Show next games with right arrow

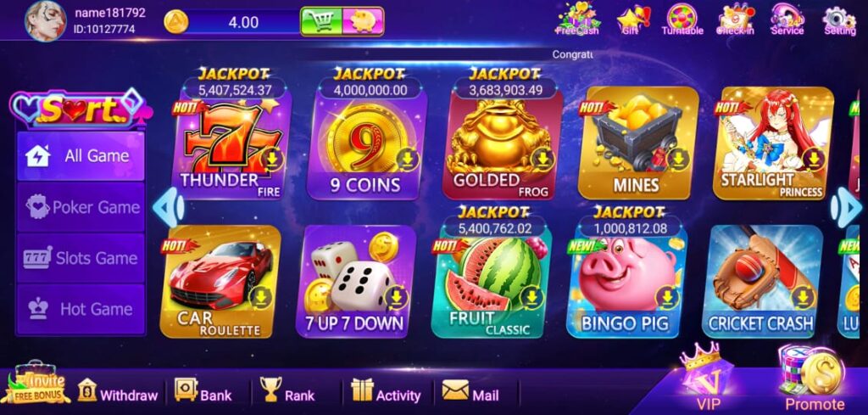[847, 207]
